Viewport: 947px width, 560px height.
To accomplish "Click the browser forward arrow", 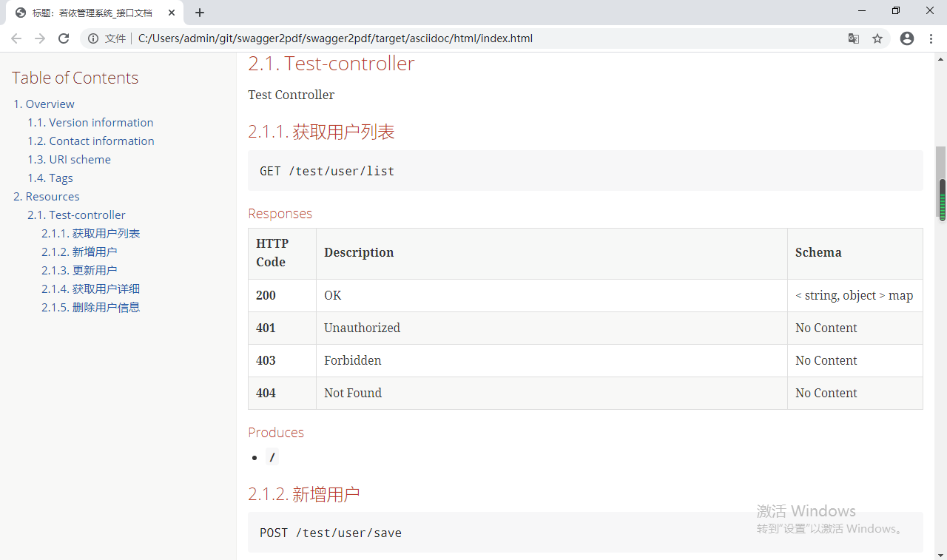I will 40,38.
